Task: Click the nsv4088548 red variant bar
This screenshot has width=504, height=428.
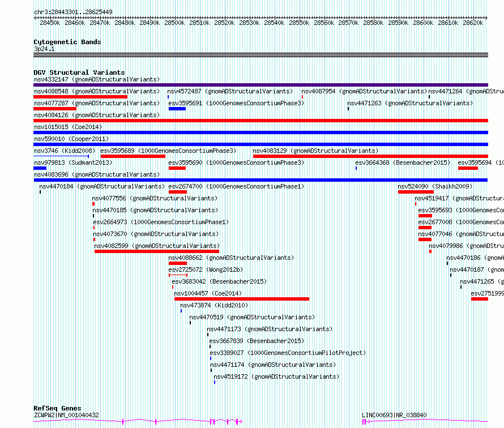Action: [80, 97]
